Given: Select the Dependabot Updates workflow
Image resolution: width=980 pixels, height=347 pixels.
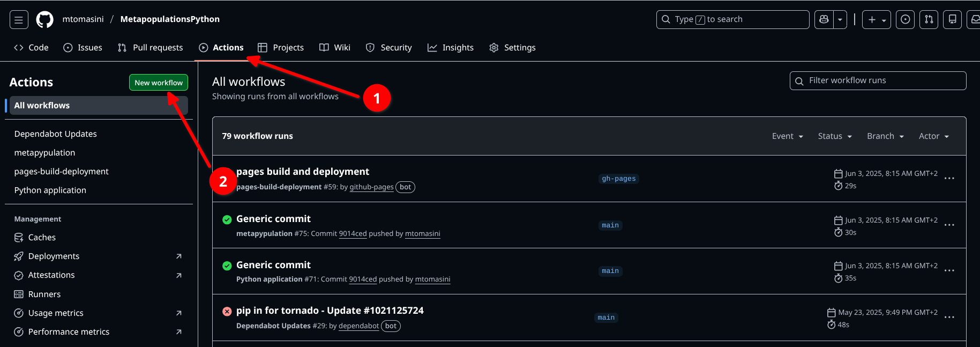Looking at the screenshot, I should pos(56,134).
